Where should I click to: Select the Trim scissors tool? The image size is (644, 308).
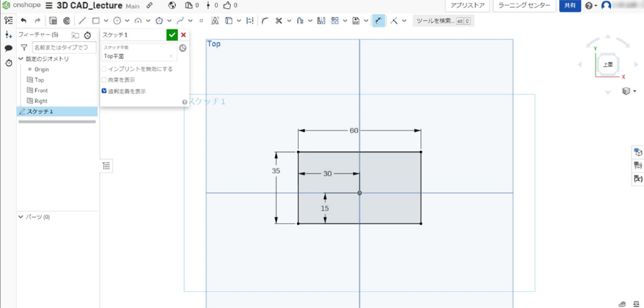(279, 21)
